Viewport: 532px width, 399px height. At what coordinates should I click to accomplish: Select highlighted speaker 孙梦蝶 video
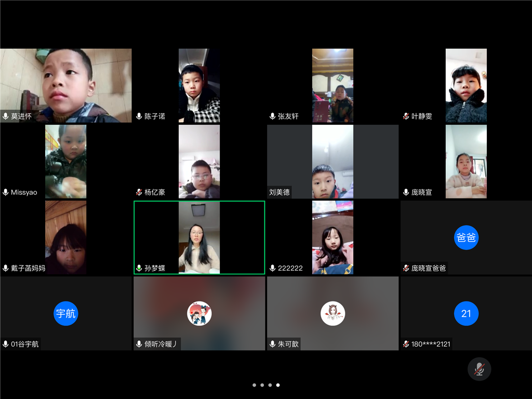(199, 237)
